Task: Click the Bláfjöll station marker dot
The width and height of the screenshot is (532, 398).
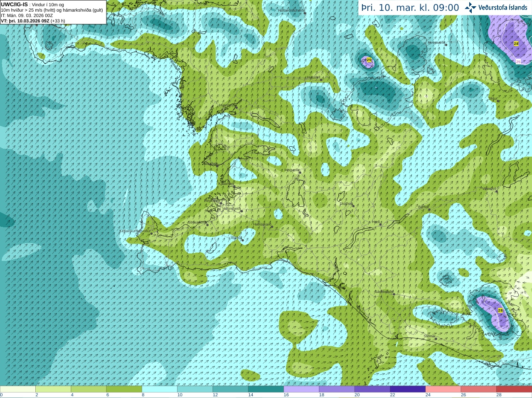Action: [x=243, y=240]
